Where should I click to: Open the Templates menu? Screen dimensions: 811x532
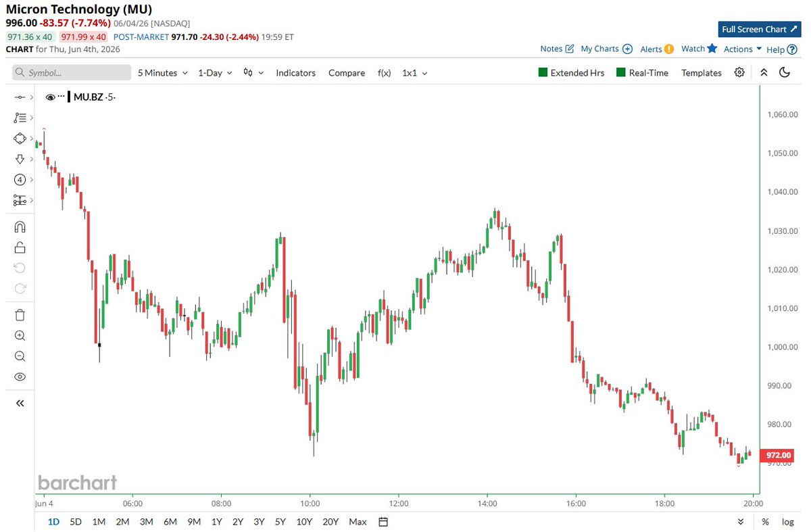click(x=702, y=72)
